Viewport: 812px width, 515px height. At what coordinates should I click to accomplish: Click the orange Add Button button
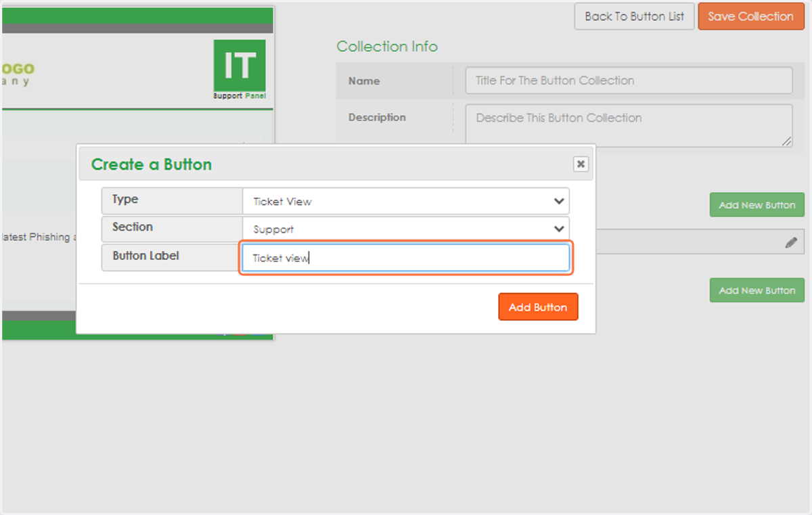point(538,307)
